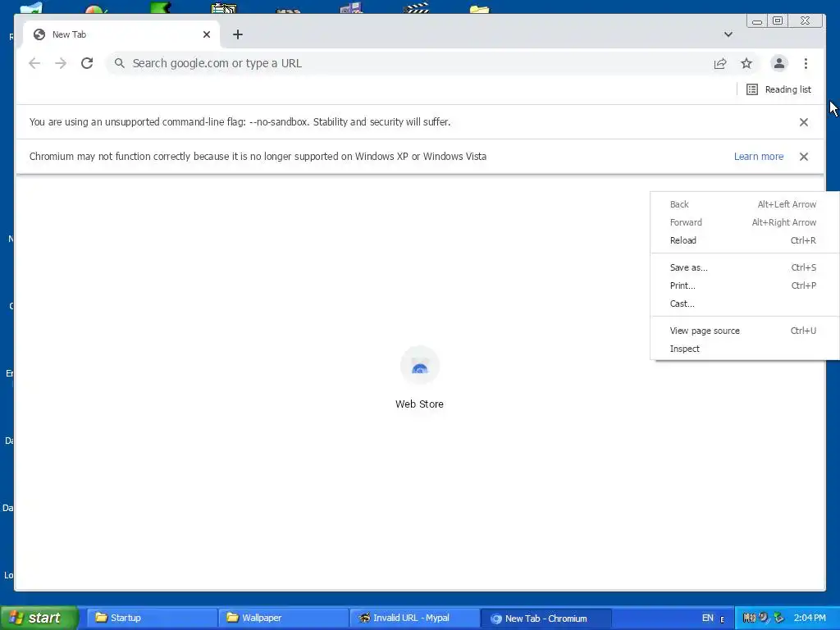The image size is (840, 630).
Task: Choose Reload in the context menu
Action: (x=745, y=240)
